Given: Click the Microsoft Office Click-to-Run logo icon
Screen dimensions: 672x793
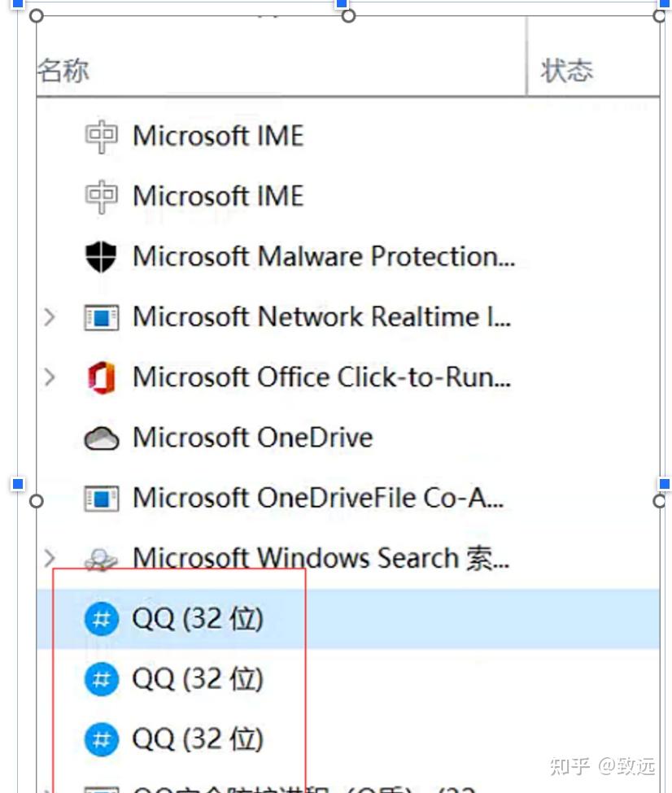Looking at the screenshot, I should coord(101,377).
